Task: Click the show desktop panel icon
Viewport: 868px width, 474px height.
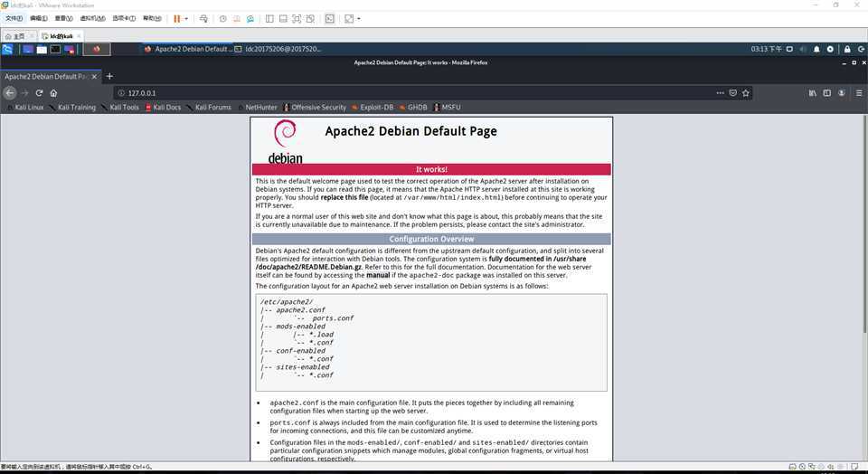Action: pos(28,49)
